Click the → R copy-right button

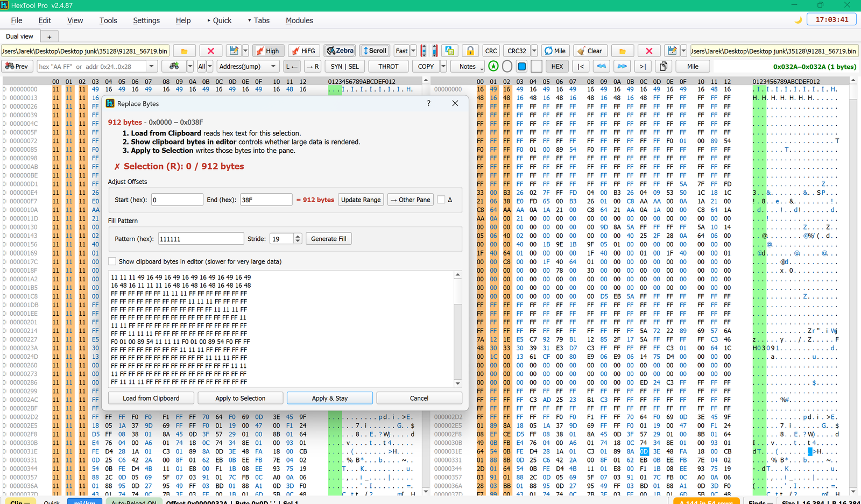[313, 66]
